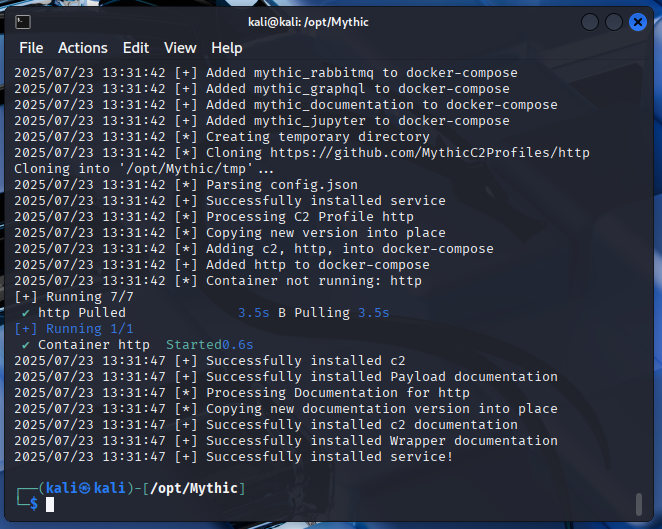Click the cursor at the shell prompt
The height and width of the screenshot is (529, 662).
(x=50, y=504)
